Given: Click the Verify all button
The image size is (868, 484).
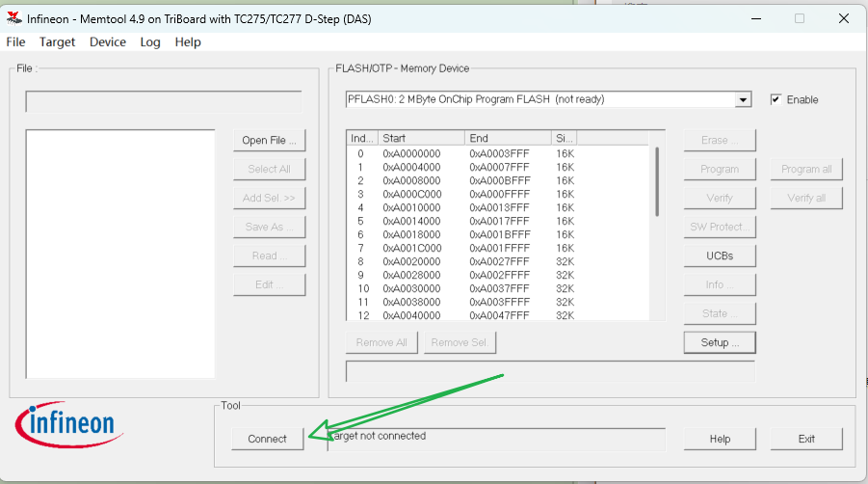Looking at the screenshot, I should click(x=806, y=198).
